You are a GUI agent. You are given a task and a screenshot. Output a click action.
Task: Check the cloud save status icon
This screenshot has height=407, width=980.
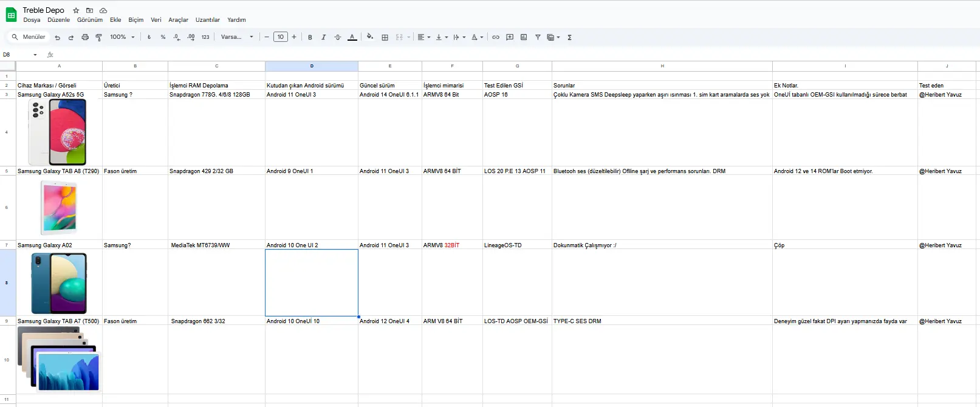click(103, 10)
